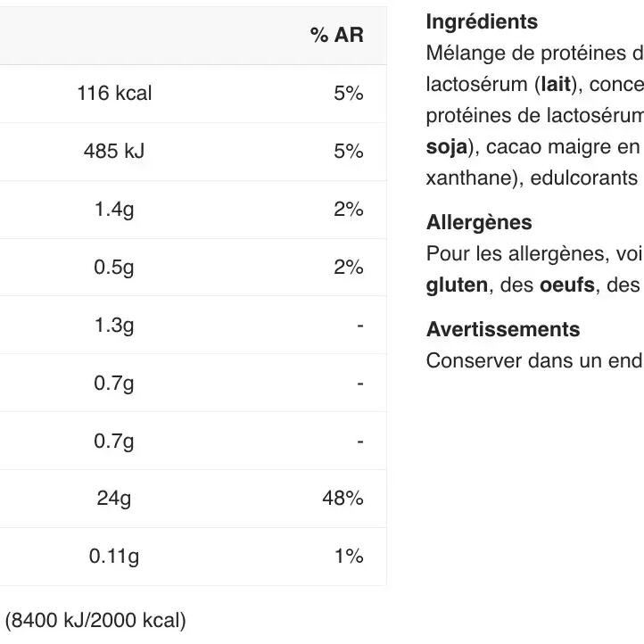
Task: Click the bold word soja
Action: 447,147
